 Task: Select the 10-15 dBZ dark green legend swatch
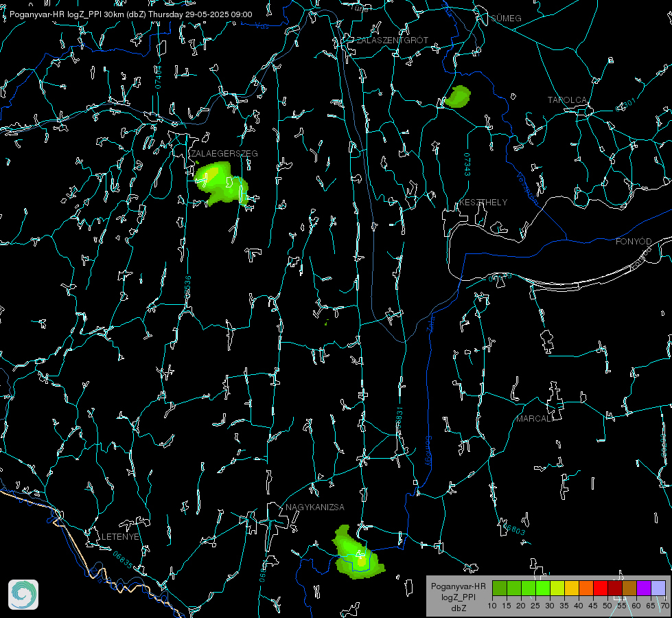click(500, 588)
